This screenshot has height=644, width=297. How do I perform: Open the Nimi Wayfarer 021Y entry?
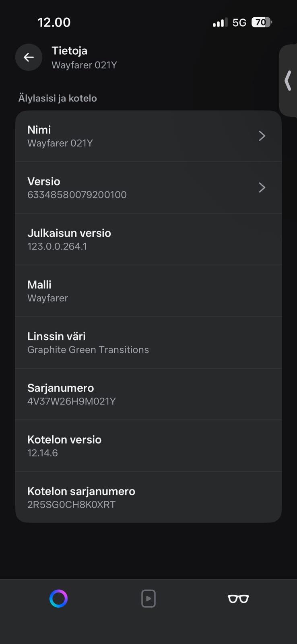(x=121, y=136)
